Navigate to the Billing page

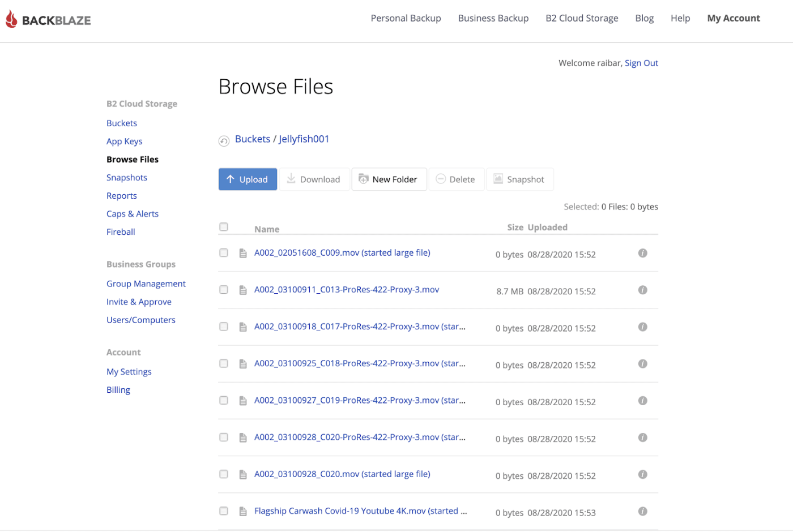coord(118,389)
